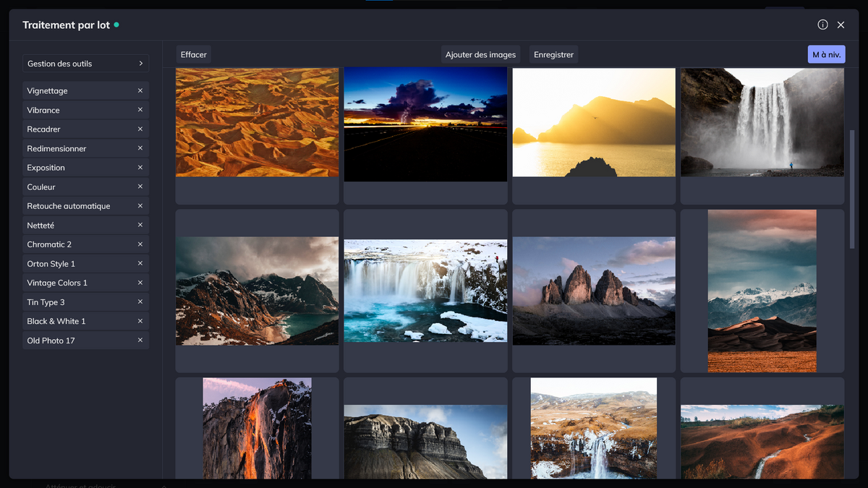
Task: Select the Black & White 1 entry
Action: click(x=85, y=321)
